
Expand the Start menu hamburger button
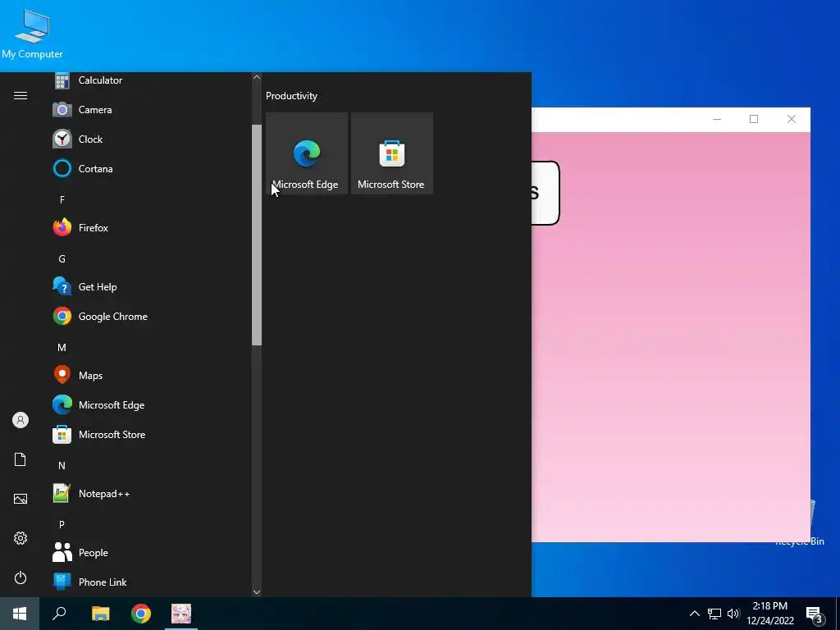pos(21,95)
